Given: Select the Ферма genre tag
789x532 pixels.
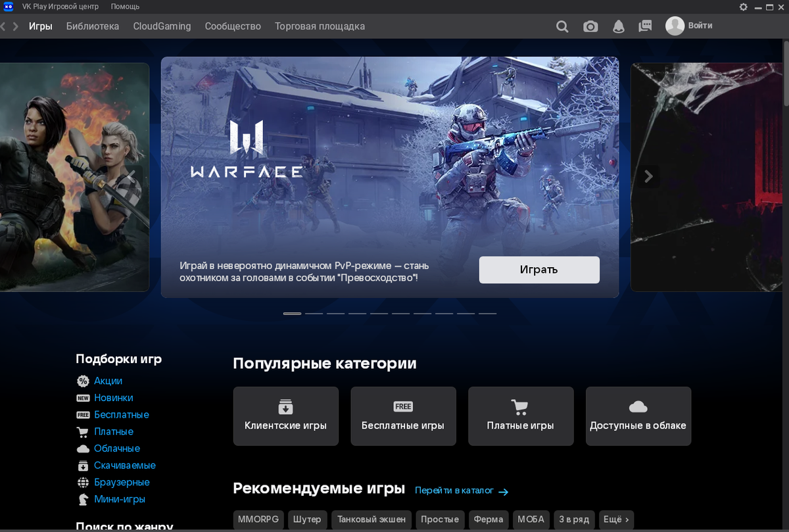Looking at the screenshot, I should click(x=489, y=520).
